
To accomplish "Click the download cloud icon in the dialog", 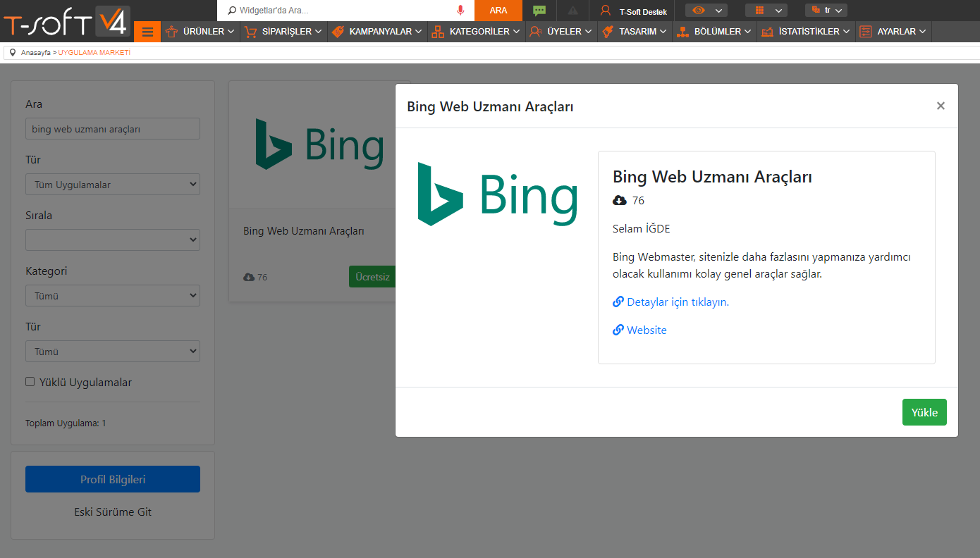I will [x=620, y=201].
